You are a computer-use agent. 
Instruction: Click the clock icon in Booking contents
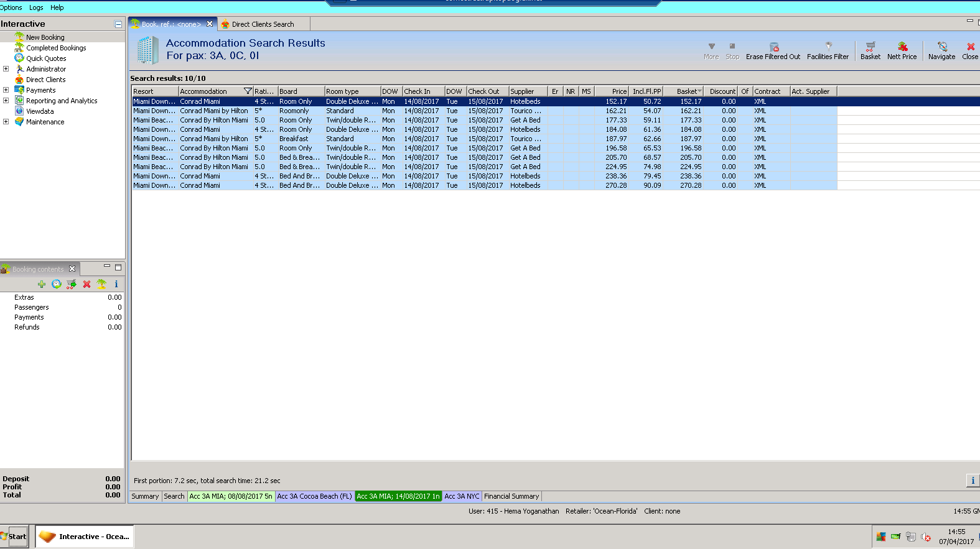tap(57, 284)
